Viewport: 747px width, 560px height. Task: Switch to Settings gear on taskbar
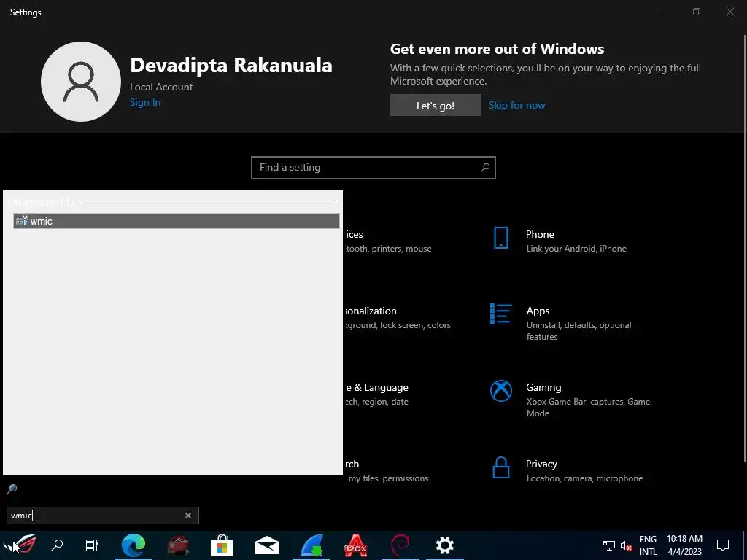coord(444,545)
